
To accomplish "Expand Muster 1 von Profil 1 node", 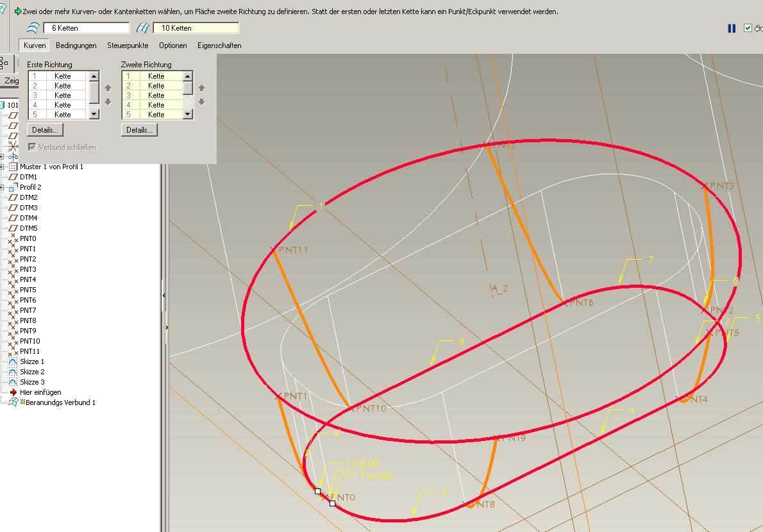I will click(x=2, y=167).
